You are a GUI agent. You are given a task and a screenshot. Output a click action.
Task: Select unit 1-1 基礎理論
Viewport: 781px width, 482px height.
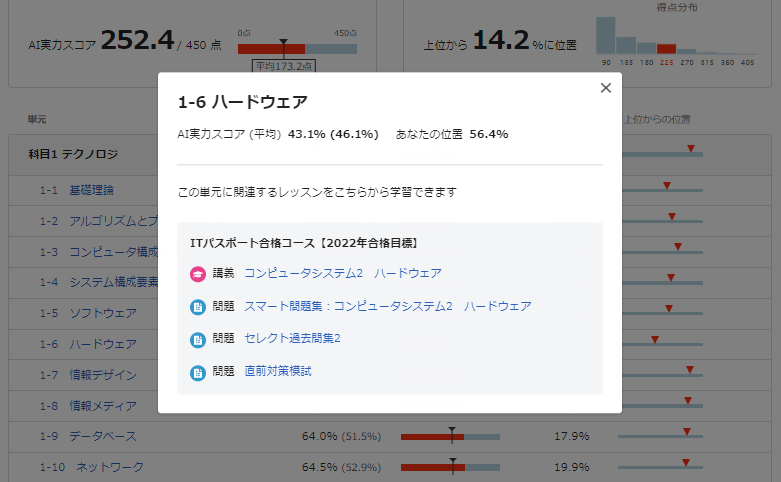[77, 190]
